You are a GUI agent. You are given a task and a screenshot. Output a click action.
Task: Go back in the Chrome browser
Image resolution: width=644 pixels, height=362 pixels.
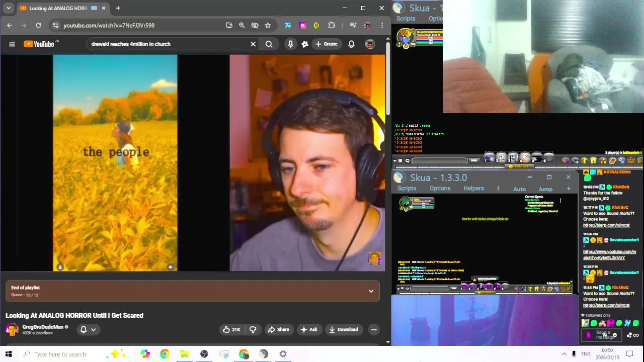(10, 25)
